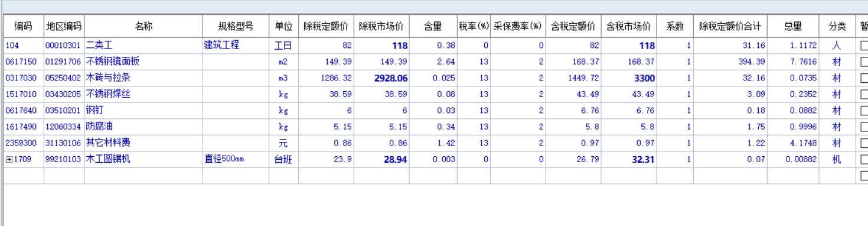Expand the 1709 木工圆锯机 row
The image size is (868, 226).
(9, 160)
